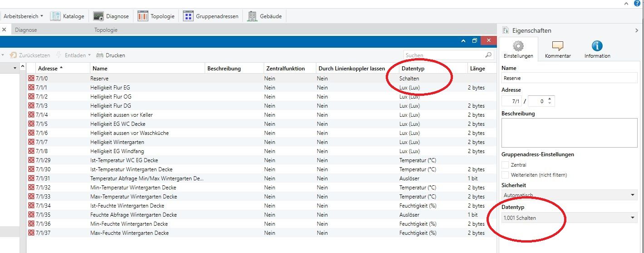644x253 pixels.
Task: Open the Gruppenadressen view
Action: [211, 16]
